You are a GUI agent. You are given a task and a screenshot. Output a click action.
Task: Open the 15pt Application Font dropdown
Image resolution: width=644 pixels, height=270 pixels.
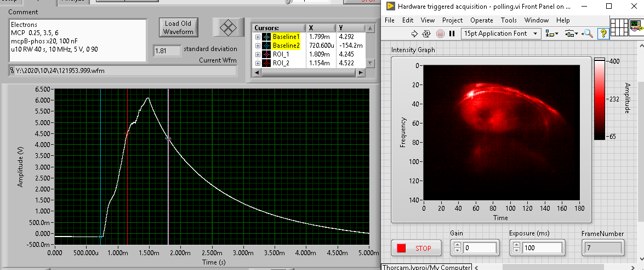tap(500, 33)
